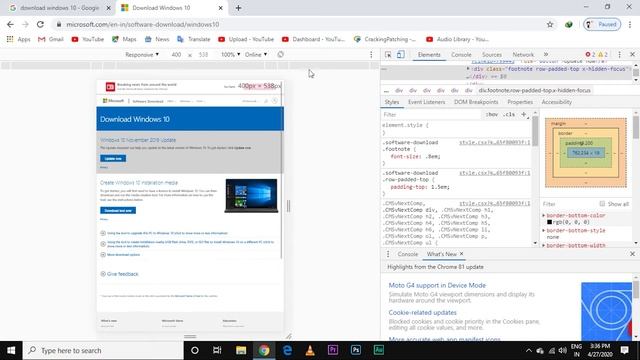Open a new browser tab with plus icon

pyautogui.click(x=238, y=8)
